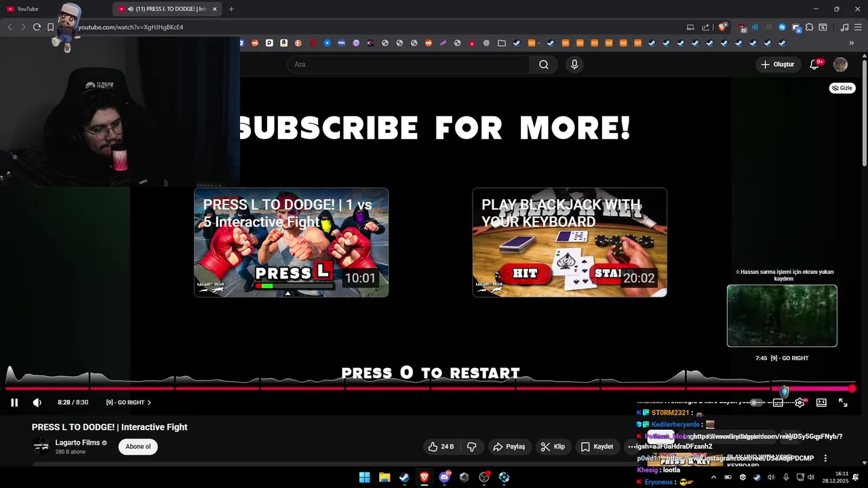Seek on the red video progress bar
The height and width of the screenshot is (488, 868).
tap(429, 388)
